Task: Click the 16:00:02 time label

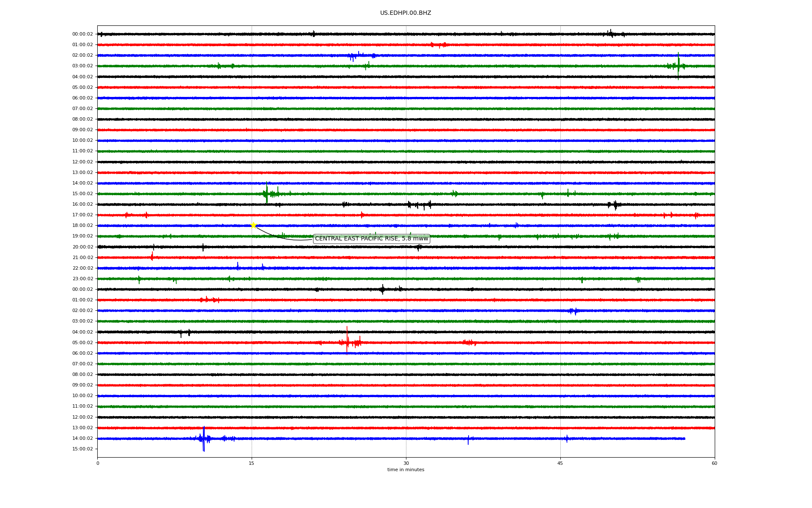Action: [82, 204]
